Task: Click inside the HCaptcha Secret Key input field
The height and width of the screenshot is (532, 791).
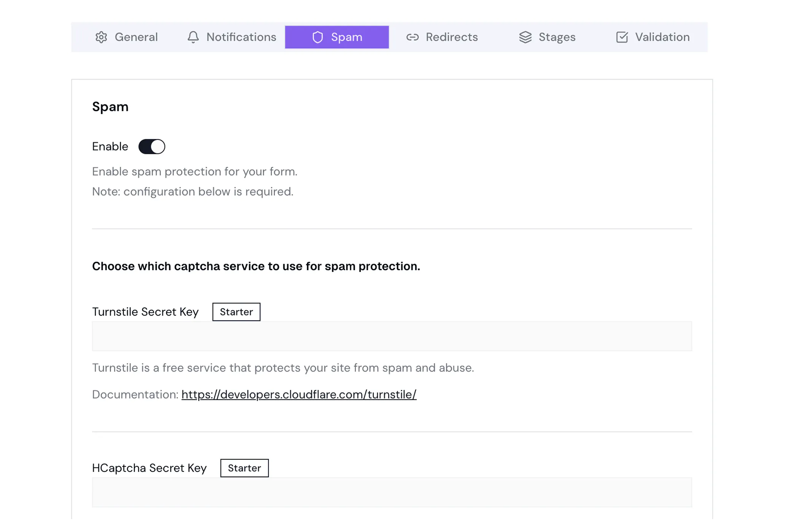Action: click(392, 492)
